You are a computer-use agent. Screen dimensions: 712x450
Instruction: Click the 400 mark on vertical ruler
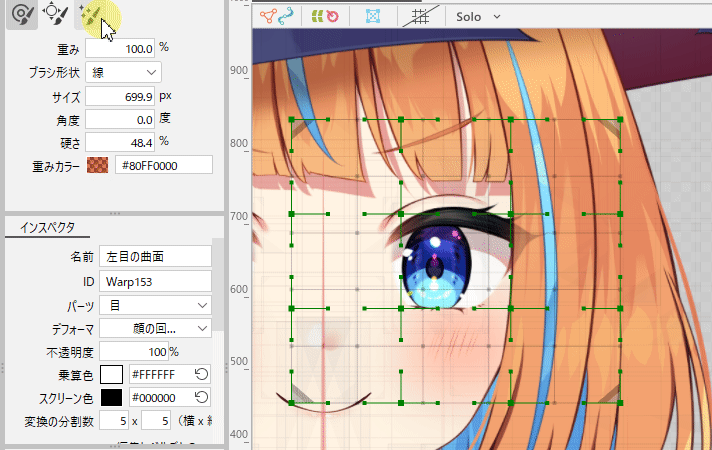[x=239, y=434]
